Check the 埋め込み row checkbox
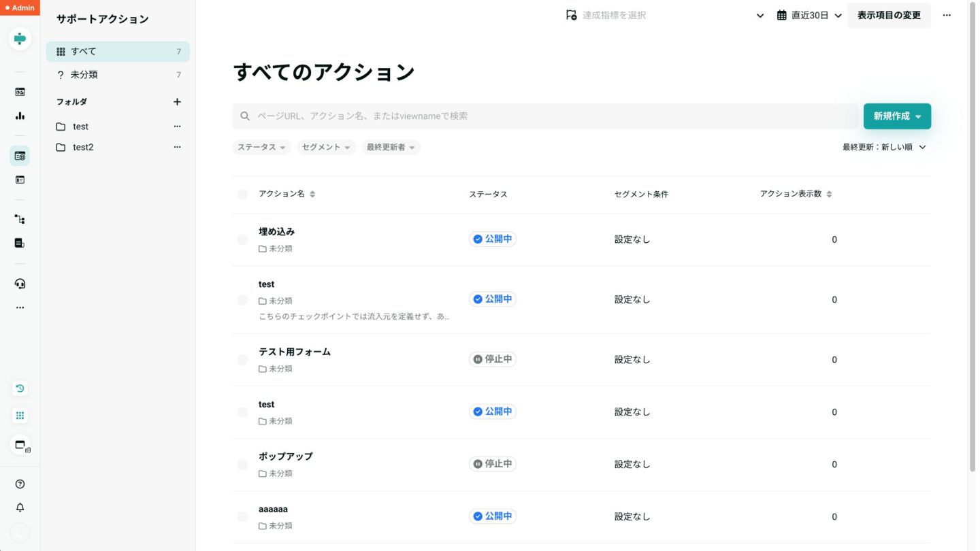980x551 pixels. pyautogui.click(x=242, y=239)
